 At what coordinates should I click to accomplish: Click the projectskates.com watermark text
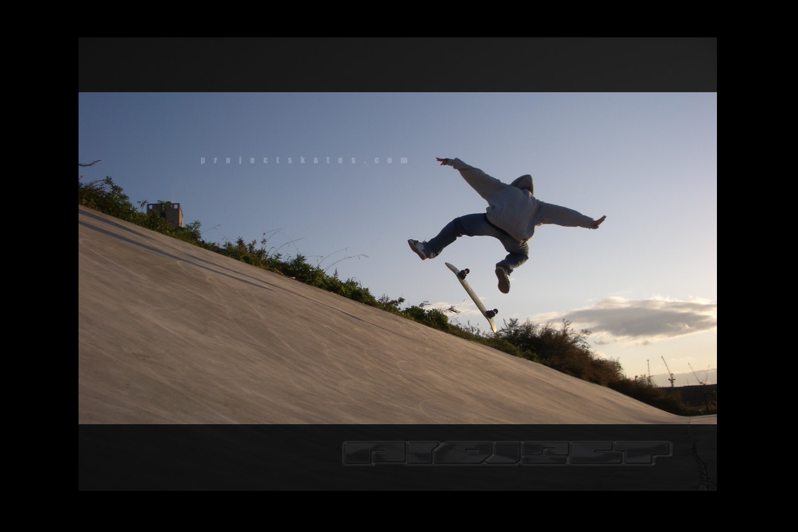point(304,160)
